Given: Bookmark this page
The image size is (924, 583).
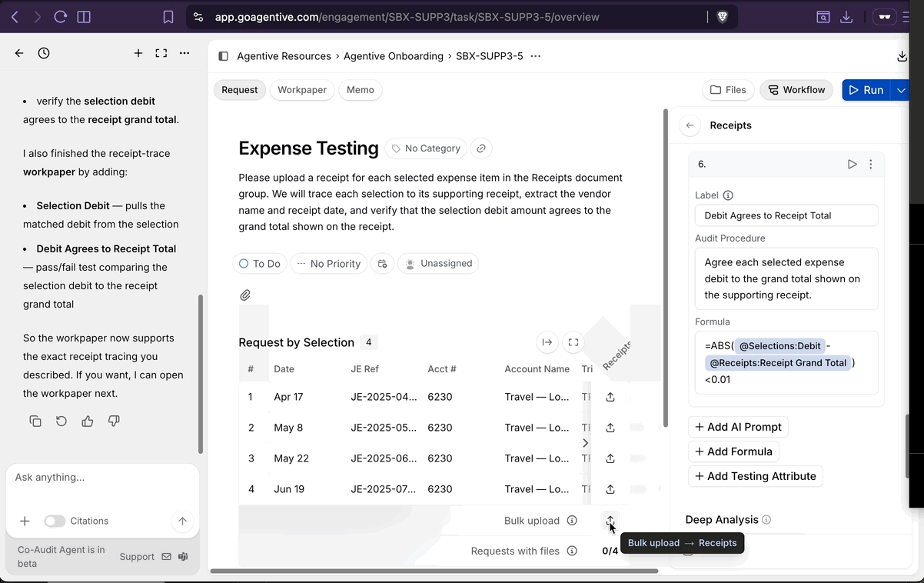Looking at the screenshot, I should [x=168, y=17].
